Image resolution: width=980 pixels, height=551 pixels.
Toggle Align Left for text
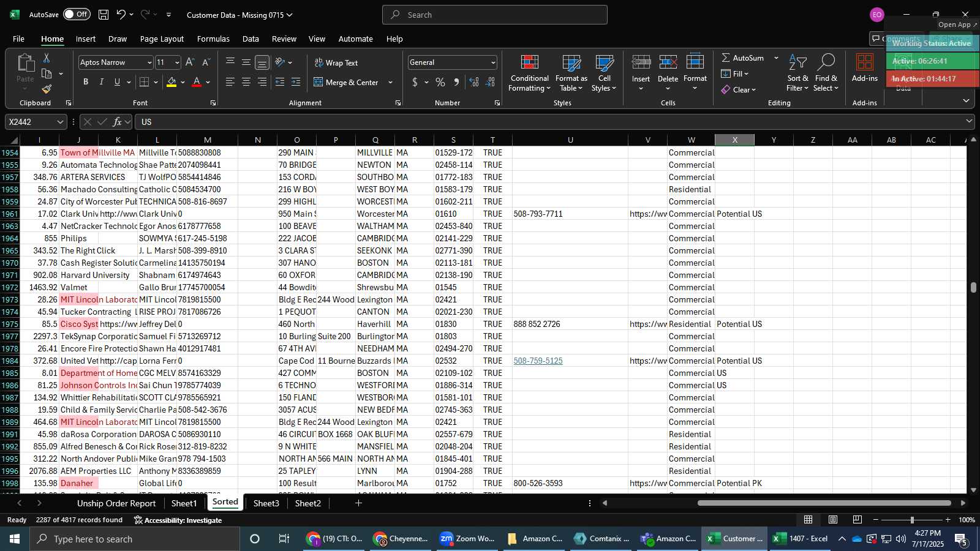click(230, 82)
